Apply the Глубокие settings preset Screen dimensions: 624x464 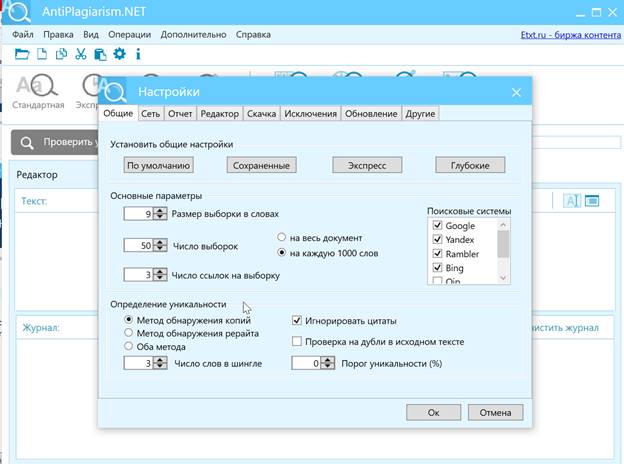tap(470, 165)
